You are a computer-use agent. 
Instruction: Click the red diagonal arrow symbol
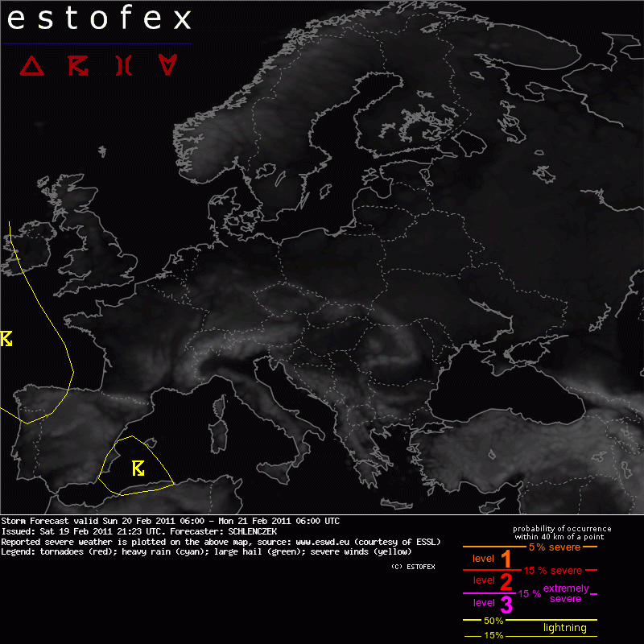77,66
